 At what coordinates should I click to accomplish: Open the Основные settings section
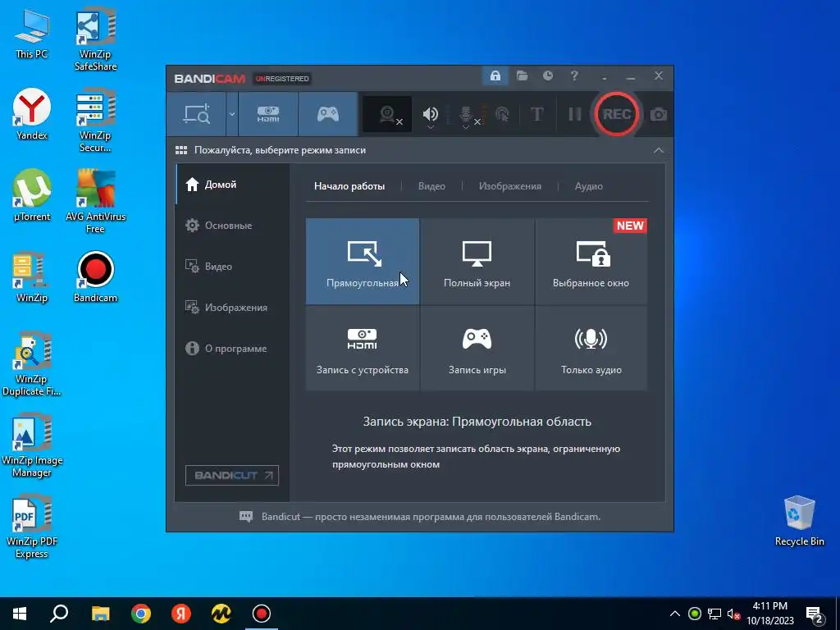click(232, 226)
